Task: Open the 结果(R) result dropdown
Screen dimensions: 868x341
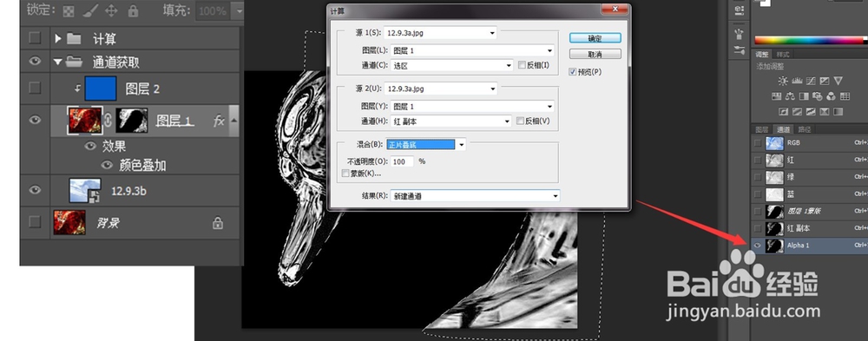Action: (475, 196)
